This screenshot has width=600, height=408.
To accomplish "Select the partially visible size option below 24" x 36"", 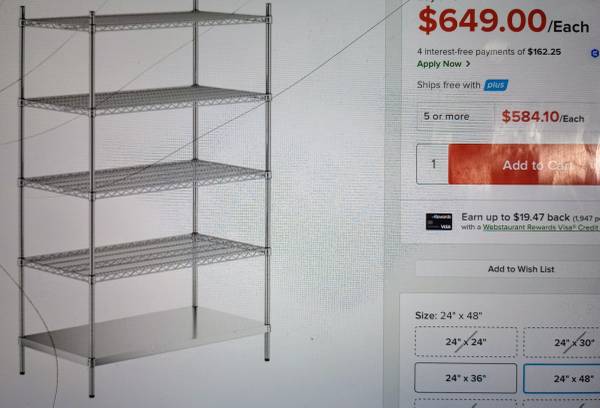I will coord(465,403).
